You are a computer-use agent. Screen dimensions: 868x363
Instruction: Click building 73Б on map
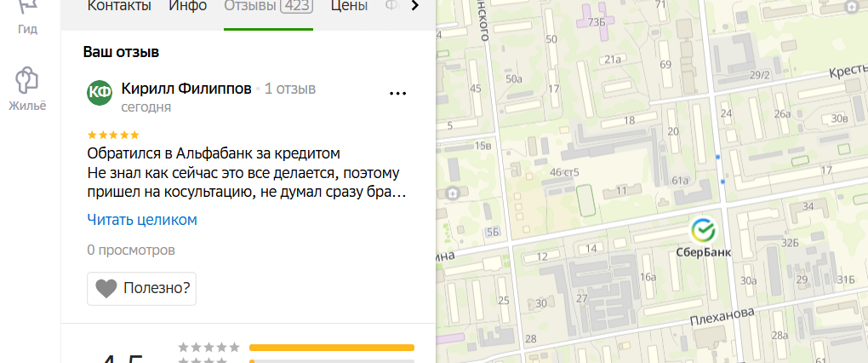click(596, 22)
